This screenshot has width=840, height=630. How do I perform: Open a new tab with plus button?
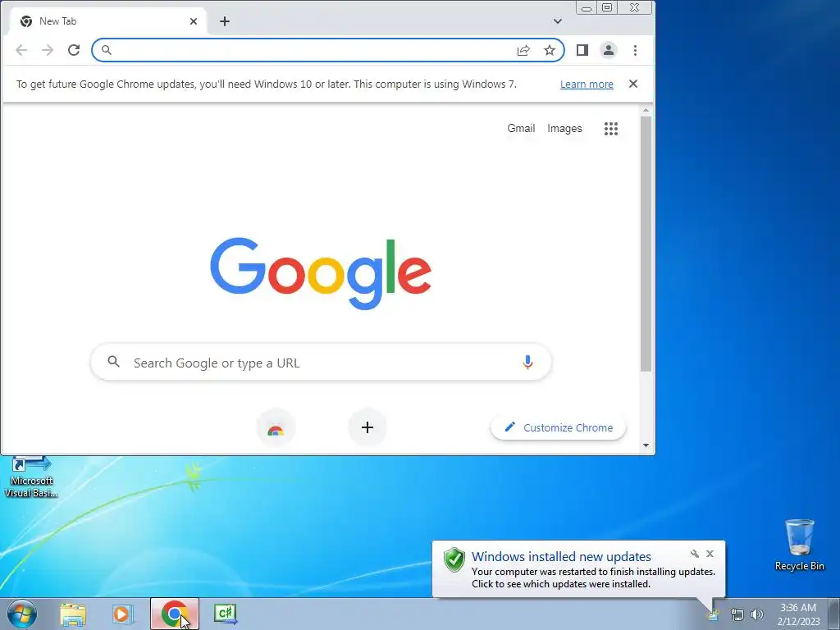pyautogui.click(x=225, y=21)
